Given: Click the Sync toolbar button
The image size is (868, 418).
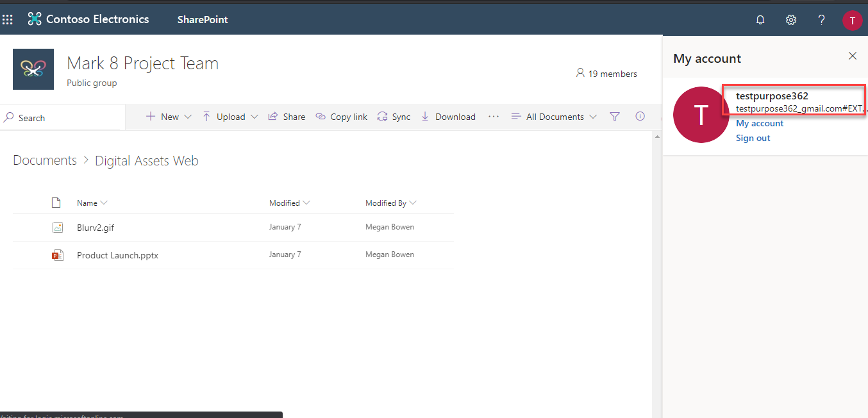Looking at the screenshot, I should 394,117.
